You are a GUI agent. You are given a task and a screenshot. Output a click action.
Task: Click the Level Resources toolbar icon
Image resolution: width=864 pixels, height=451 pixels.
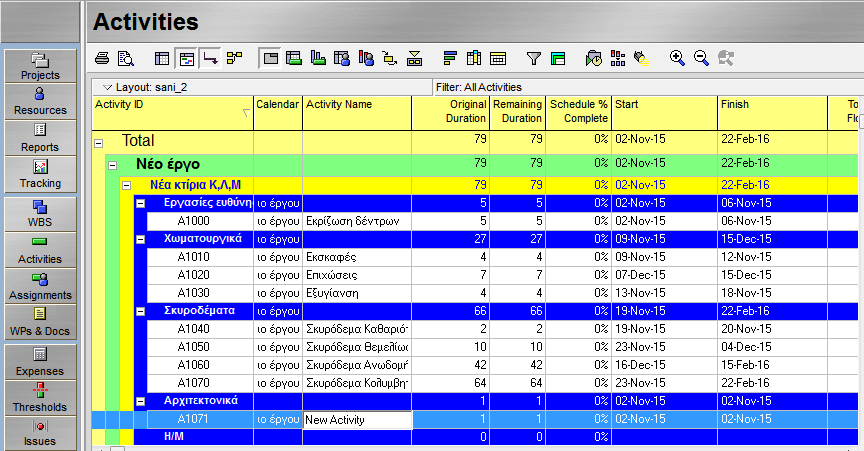[618, 58]
